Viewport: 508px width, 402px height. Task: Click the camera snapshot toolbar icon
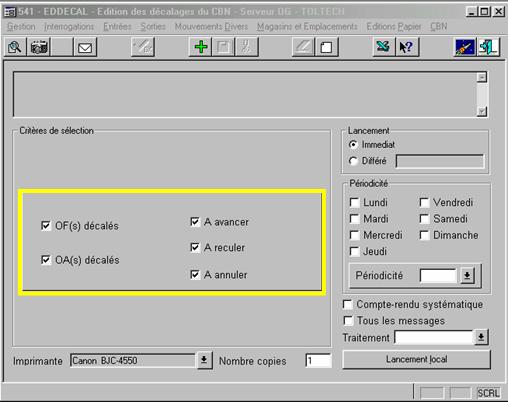39,47
